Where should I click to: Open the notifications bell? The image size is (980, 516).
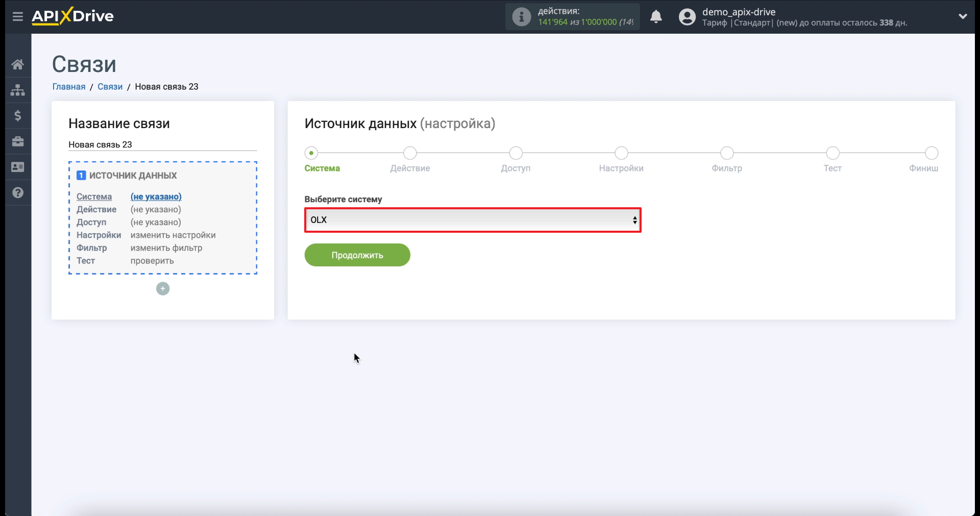click(x=656, y=17)
